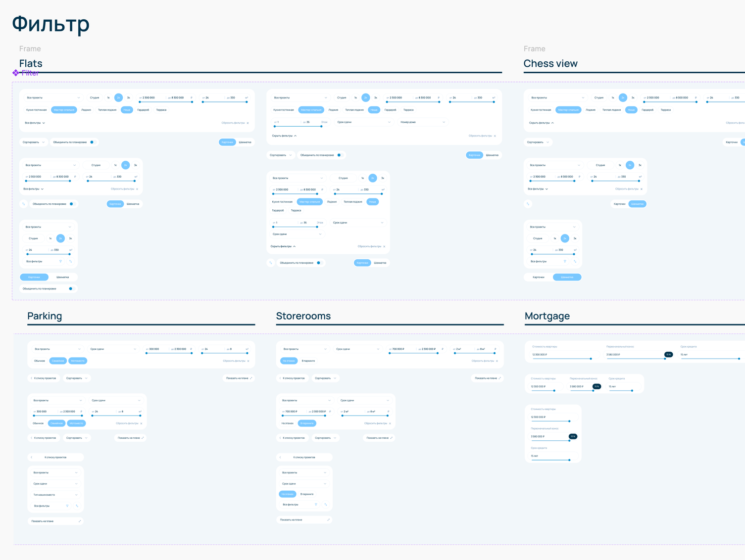Select 3к room button in Номер дома card
Screen dimensions: 745x560
(x=376, y=97)
